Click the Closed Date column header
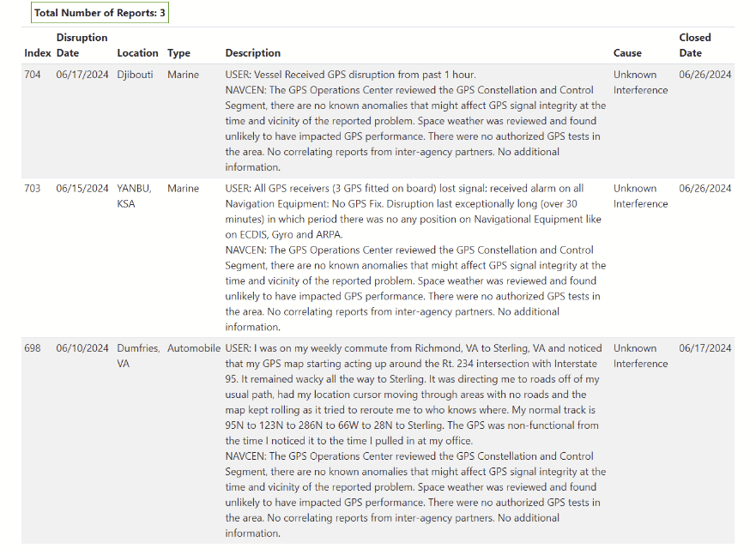 click(694, 45)
